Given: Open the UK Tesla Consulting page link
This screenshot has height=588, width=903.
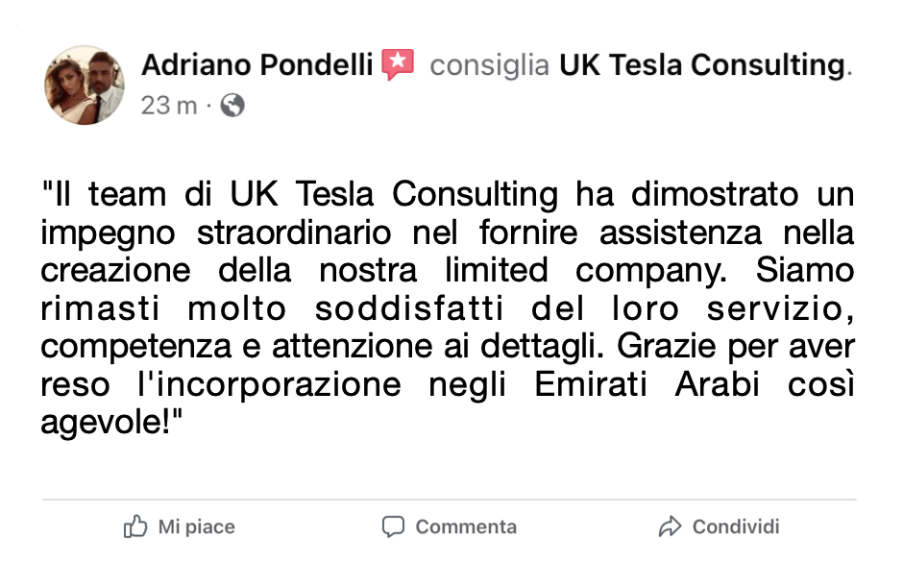Looking at the screenshot, I should point(702,65).
